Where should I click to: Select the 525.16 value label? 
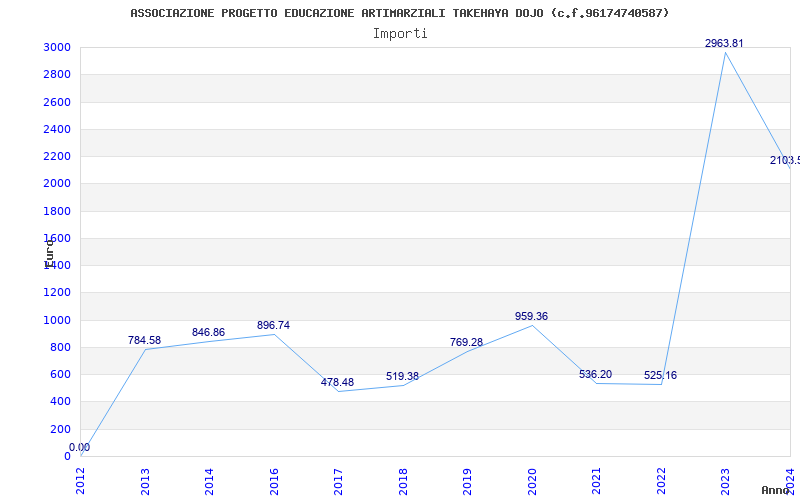pos(660,376)
